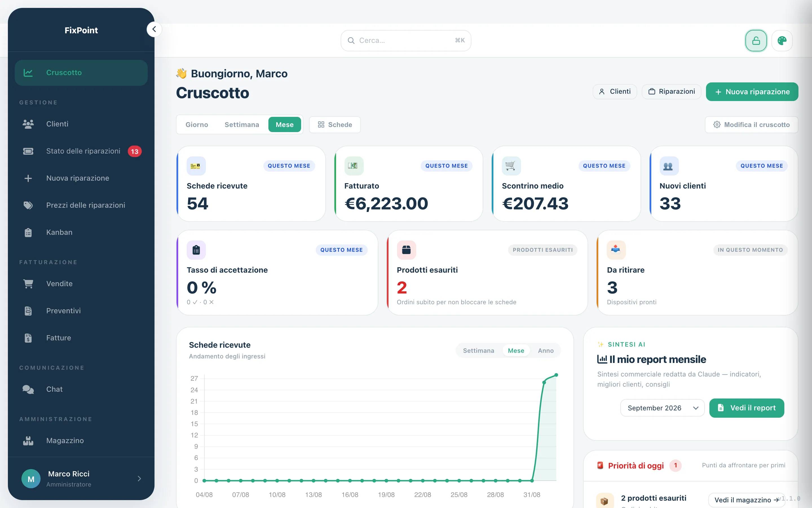Viewport: 812px width, 508px height.
Task: Click the Magazzino boxes icon
Action: 28,441
